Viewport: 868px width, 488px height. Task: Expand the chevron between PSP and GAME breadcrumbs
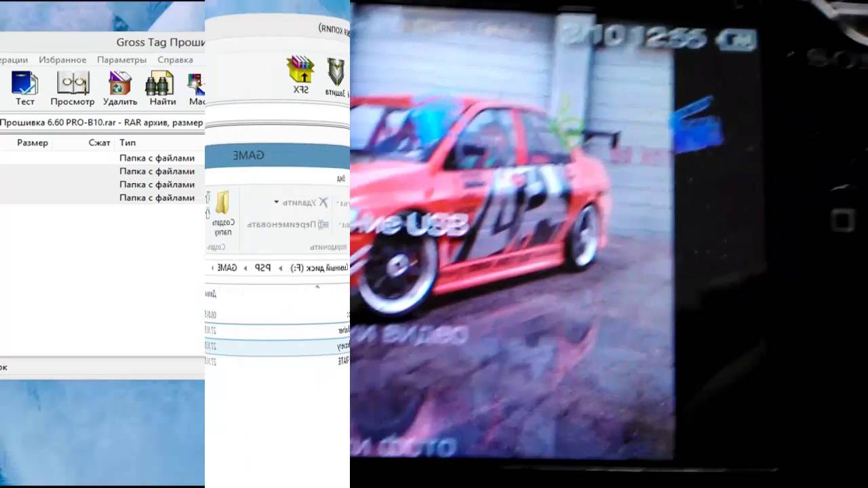[x=245, y=268]
